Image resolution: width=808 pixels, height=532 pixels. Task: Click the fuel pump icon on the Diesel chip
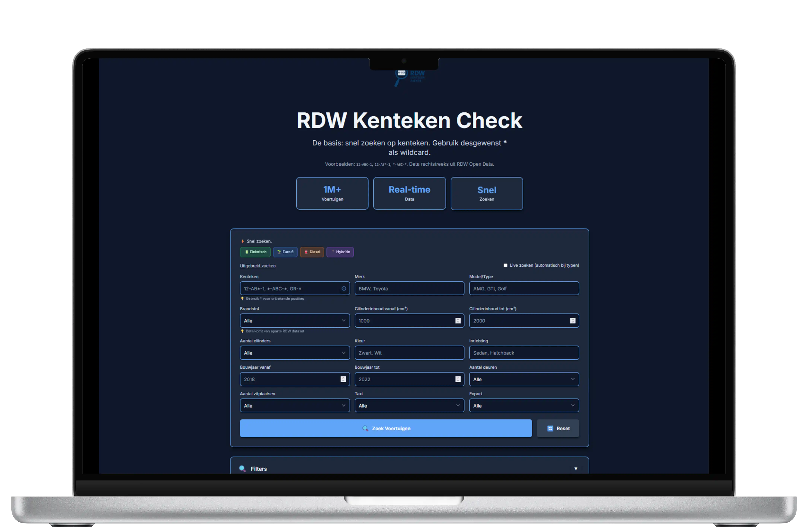pyautogui.click(x=307, y=252)
